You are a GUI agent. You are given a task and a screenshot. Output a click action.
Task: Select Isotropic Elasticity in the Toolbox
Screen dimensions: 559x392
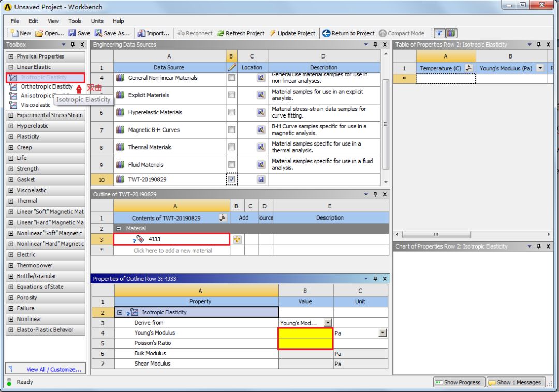[x=45, y=77]
